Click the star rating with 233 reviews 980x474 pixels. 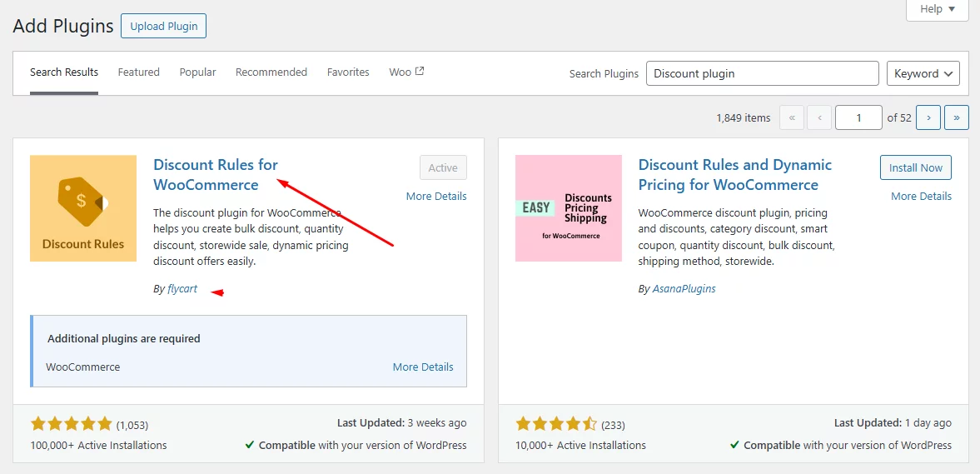point(556,425)
